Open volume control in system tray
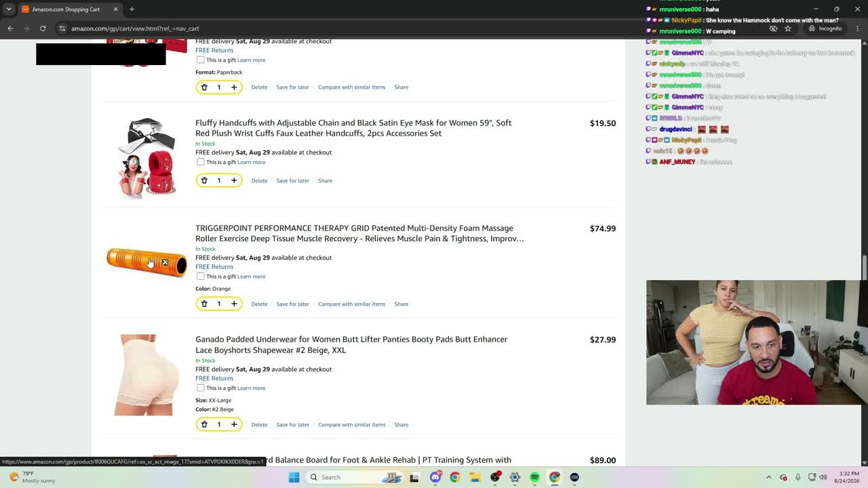 (823, 477)
